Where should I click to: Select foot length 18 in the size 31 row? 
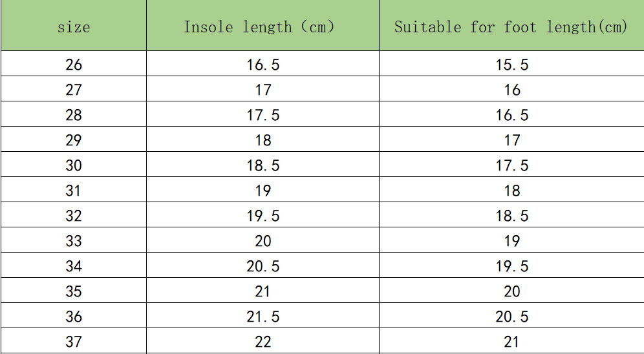coord(511,191)
